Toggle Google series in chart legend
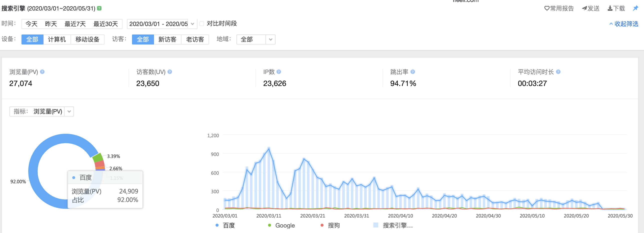This screenshot has height=233, width=644. 281,225
